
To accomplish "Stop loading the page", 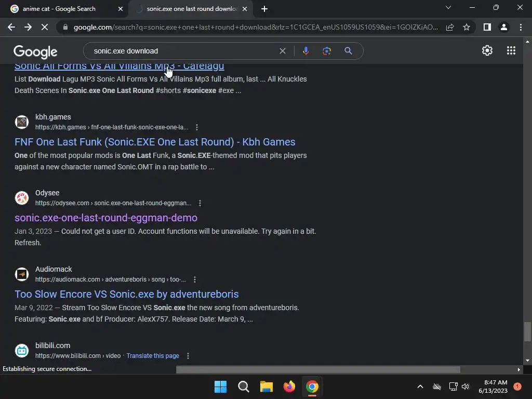I will coord(45,27).
